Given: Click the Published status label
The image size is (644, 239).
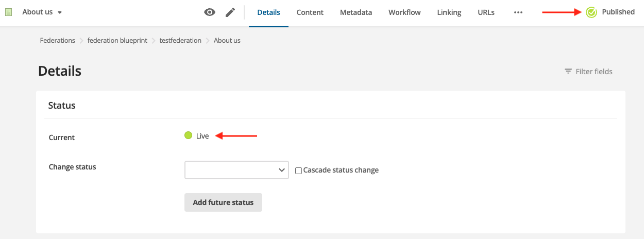Looking at the screenshot, I should tap(618, 12).
